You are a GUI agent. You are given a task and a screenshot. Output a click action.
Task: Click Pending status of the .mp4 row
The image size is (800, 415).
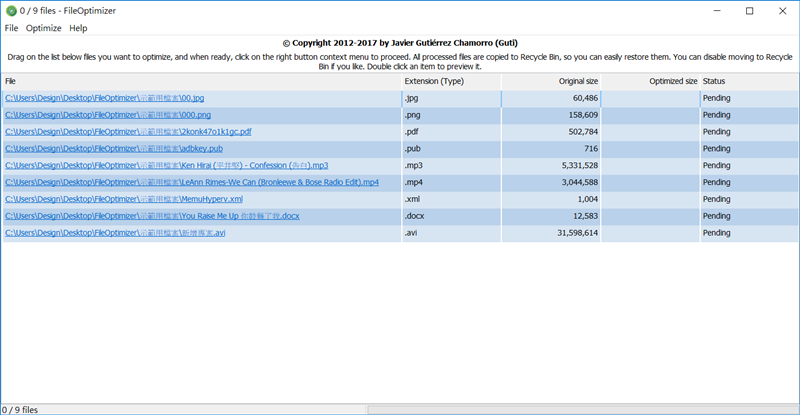click(x=716, y=182)
